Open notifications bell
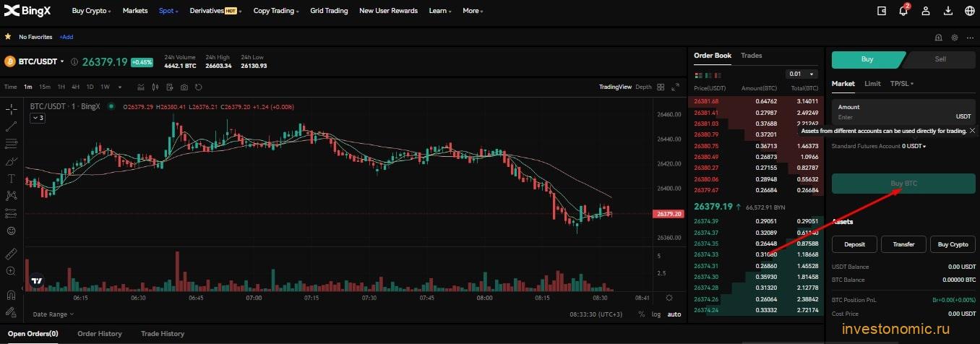980x344 pixels. click(903, 11)
